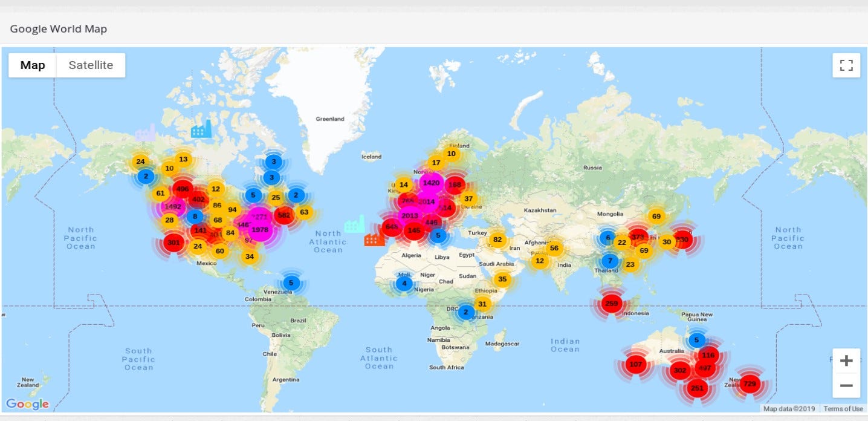Select the blue 4 cluster over Mali
This screenshot has height=421, width=868.
click(x=404, y=284)
